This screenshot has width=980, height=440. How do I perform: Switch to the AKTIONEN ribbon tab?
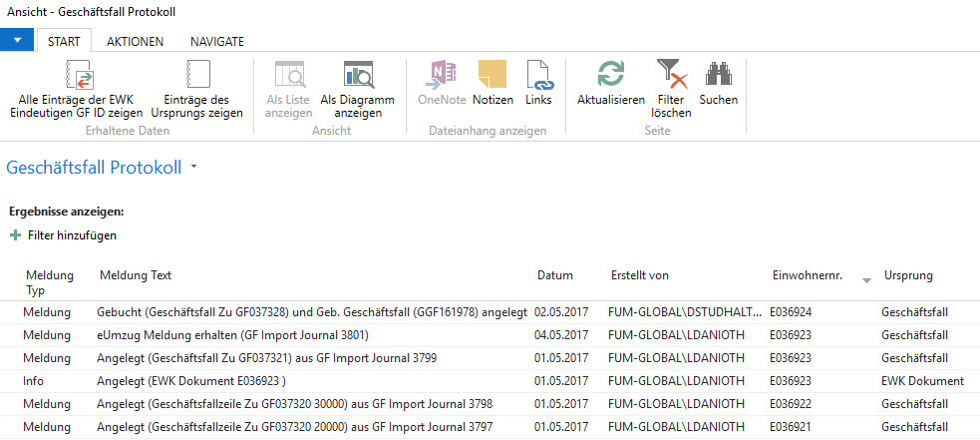(x=135, y=41)
